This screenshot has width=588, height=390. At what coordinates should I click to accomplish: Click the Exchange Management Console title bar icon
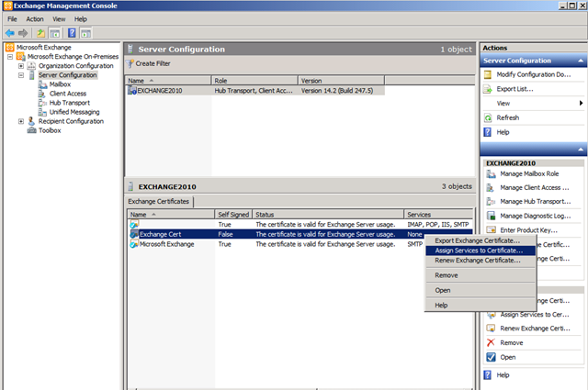[x=8, y=6]
